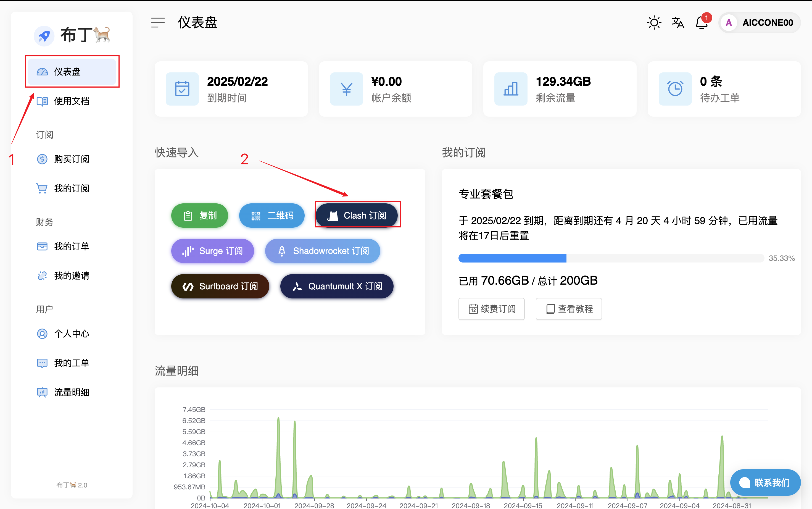Open the 联系我们 chat widget
Screen dimensions: 812x509
pyautogui.click(x=765, y=482)
